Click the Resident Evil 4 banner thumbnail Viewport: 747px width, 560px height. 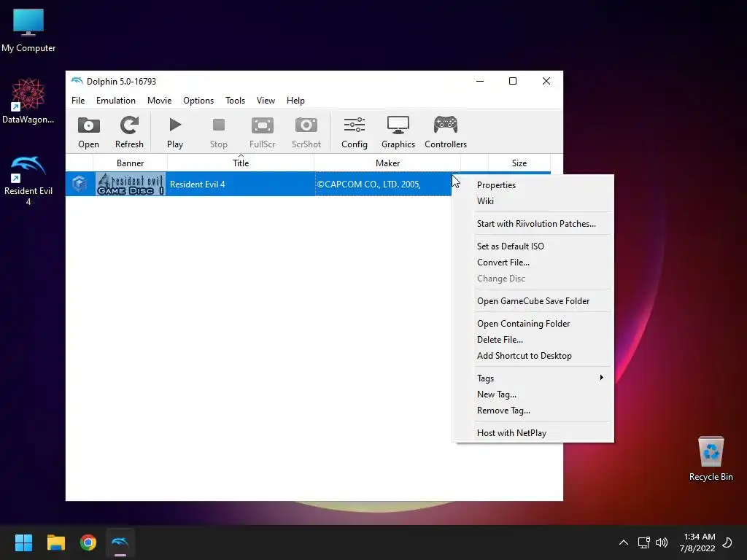coord(130,184)
